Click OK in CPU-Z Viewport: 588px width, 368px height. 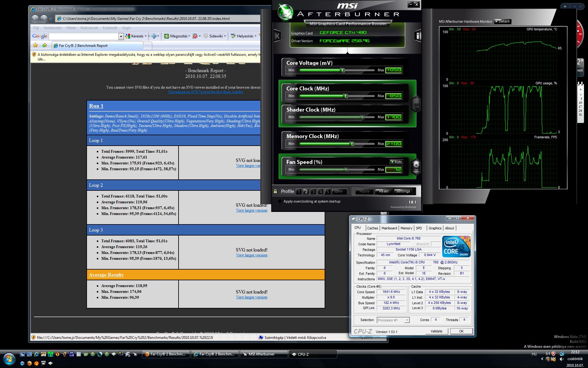[461, 331]
